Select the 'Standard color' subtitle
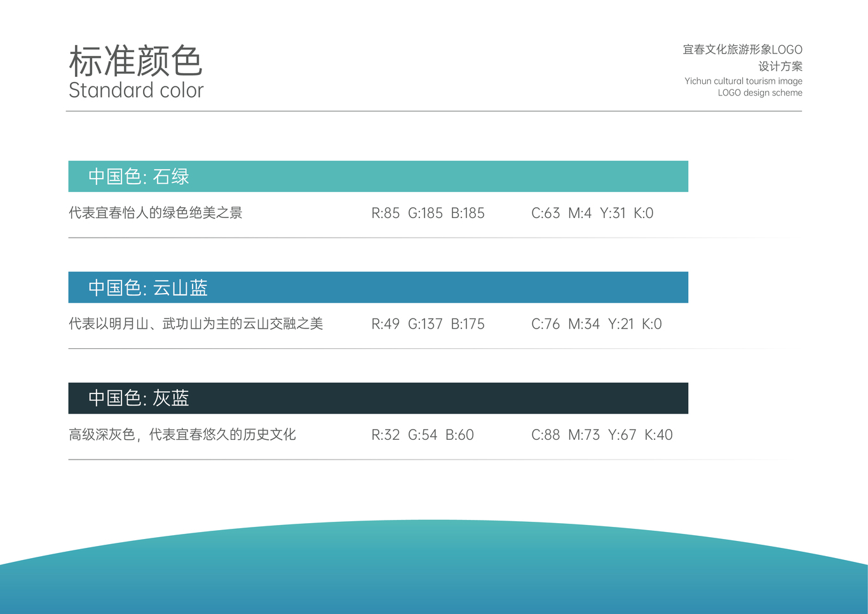 (136, 90)
